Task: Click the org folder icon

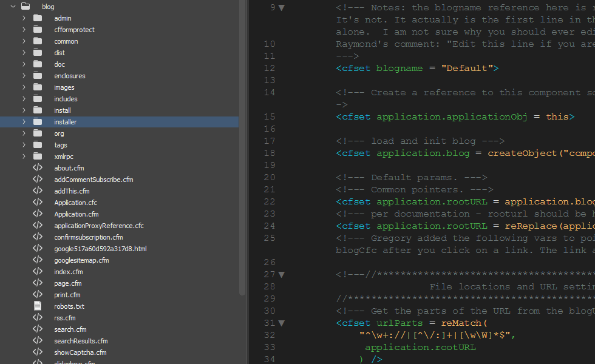Action: [x=38, y=133]
